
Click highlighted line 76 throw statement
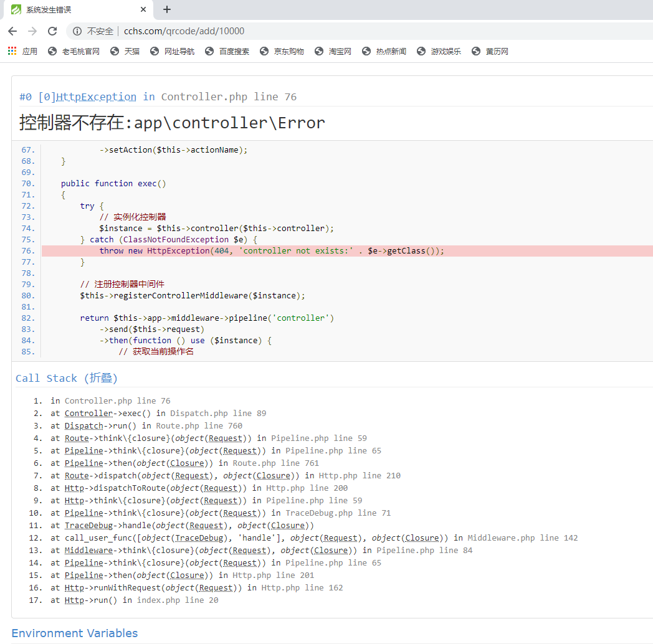pos(272,250)
